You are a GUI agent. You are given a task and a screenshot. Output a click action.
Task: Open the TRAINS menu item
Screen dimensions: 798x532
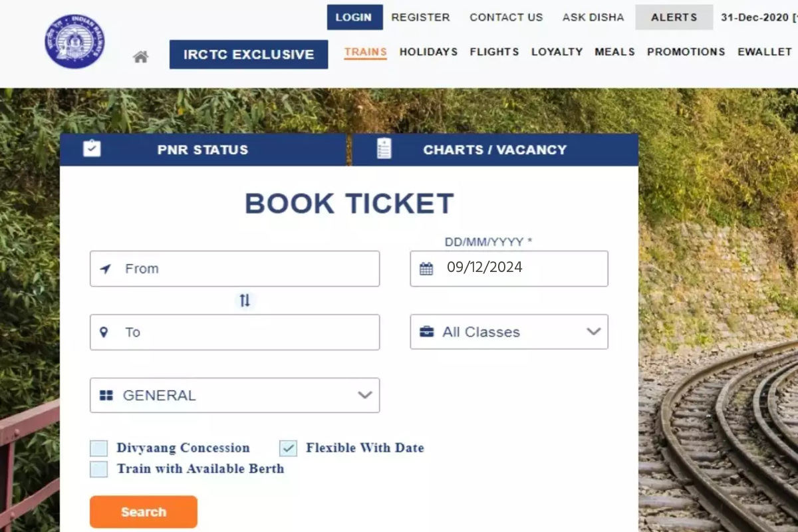click(x=365, y=52)
